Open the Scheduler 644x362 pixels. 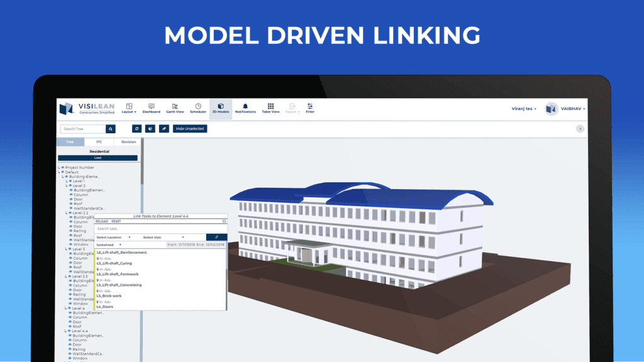198,108
